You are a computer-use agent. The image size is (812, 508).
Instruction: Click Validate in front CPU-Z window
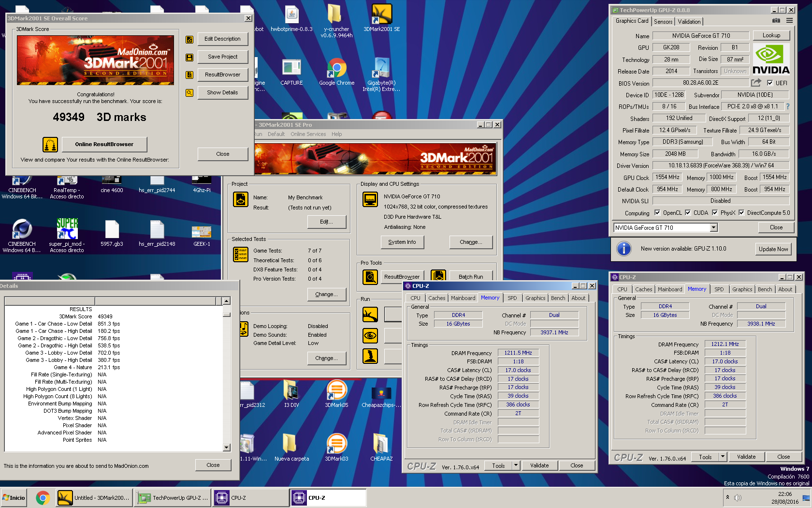(539, 465)
